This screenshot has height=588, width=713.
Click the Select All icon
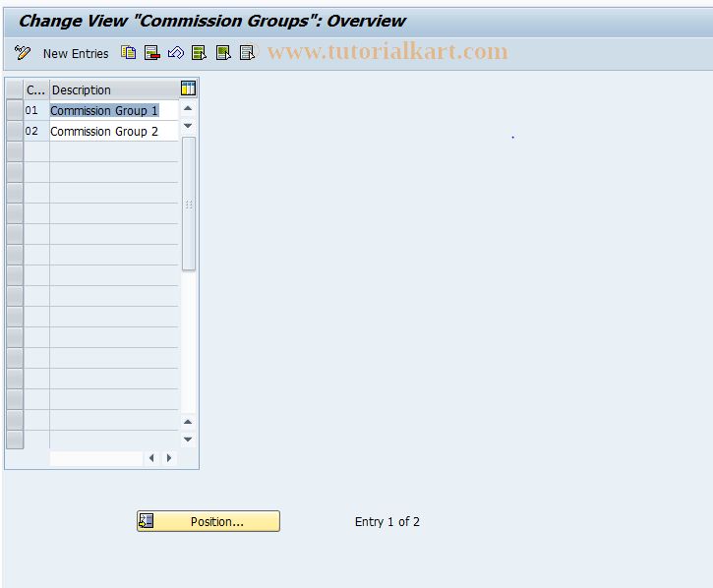[200, 53]
